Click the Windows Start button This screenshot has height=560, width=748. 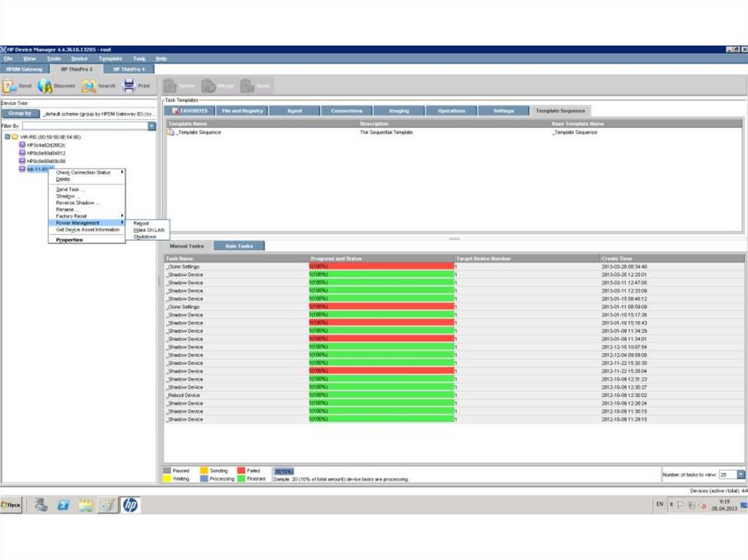coord(12,505)
